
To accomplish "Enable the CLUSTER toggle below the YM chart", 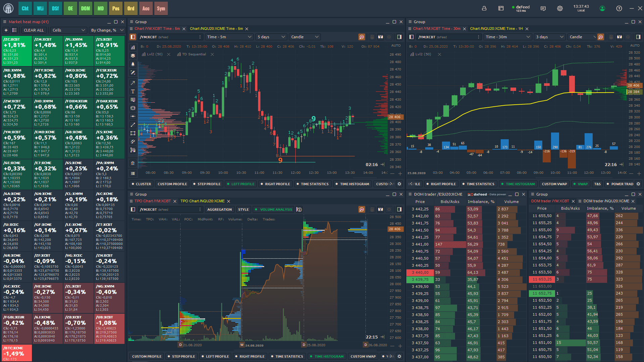I will (x=141, y=184).
